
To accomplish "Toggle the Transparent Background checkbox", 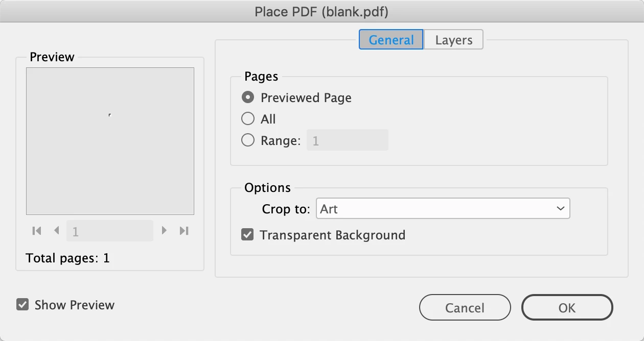I will pos(248,235).
